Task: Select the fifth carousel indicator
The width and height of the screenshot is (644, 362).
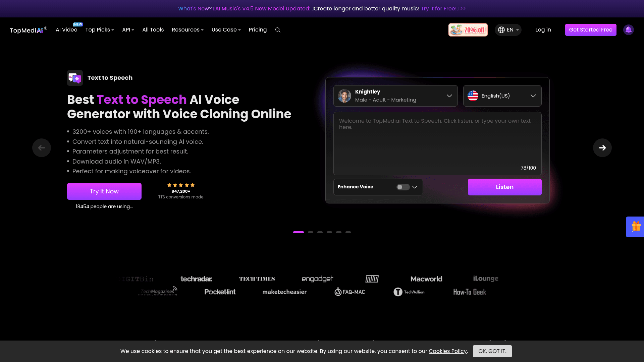Action: tap(339, 232)
